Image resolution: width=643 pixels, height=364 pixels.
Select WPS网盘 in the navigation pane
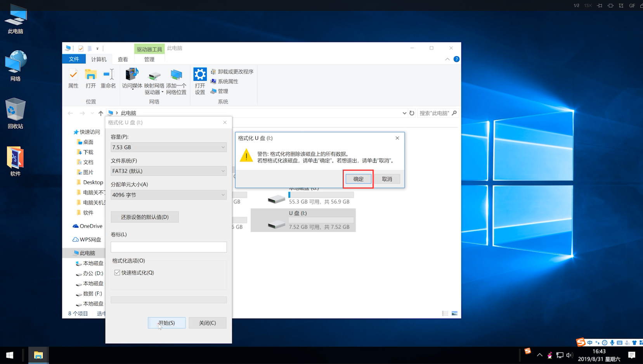pyautogui.click(x=87, y=239)
